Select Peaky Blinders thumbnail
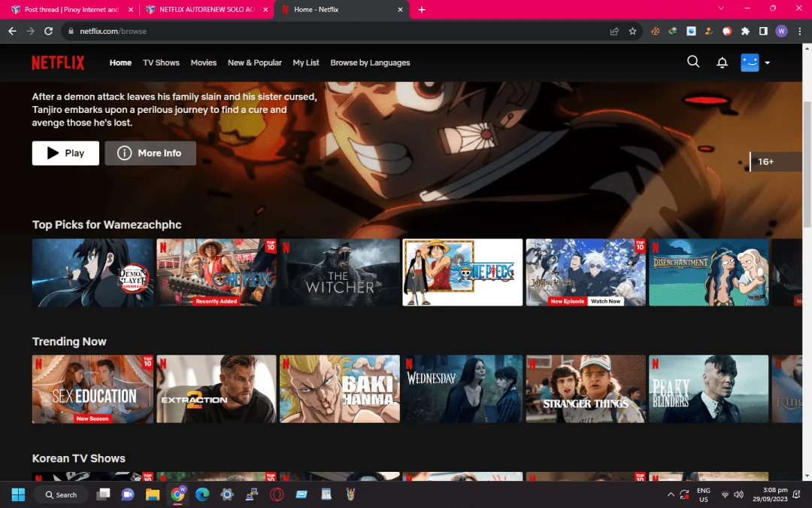 click(x=708, y=389)
